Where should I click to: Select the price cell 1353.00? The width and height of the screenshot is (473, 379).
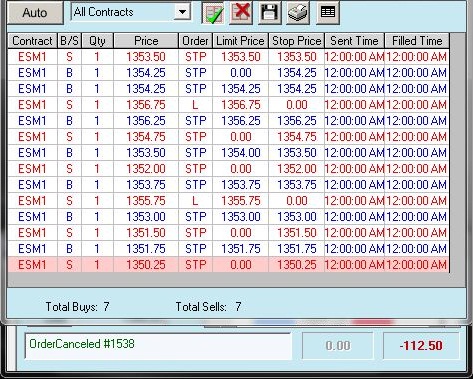(146, 217)
